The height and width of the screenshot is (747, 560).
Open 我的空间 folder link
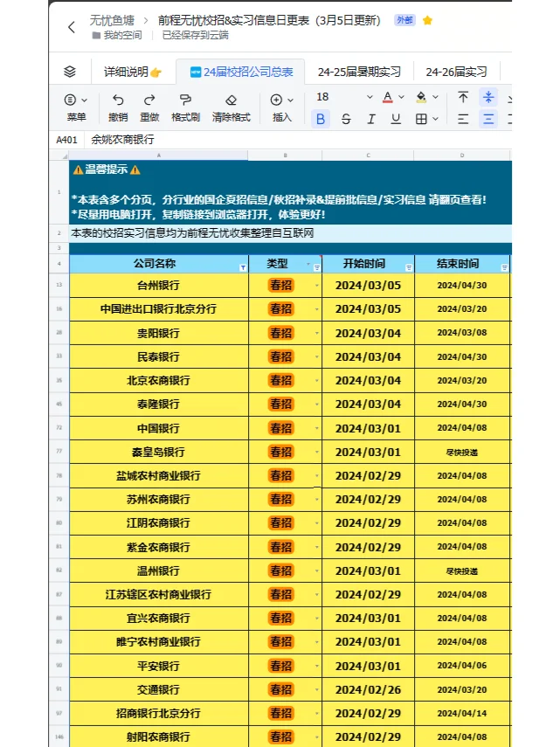117,35
